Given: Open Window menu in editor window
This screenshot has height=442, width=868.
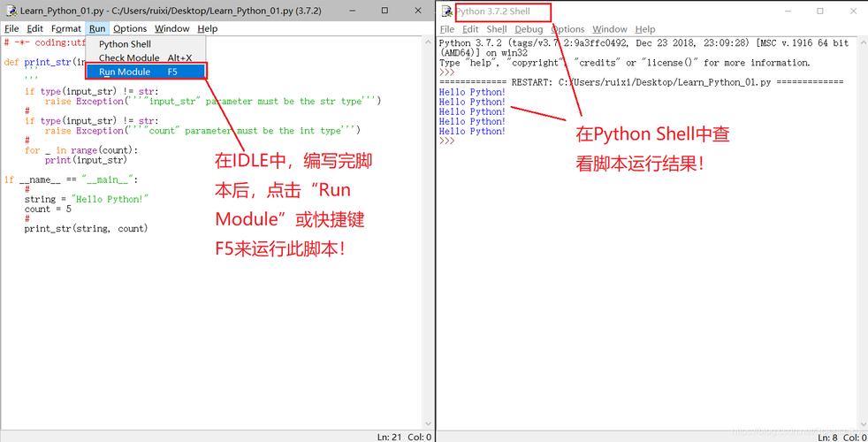Looking at the screenshot, I should tap(171, 29).
